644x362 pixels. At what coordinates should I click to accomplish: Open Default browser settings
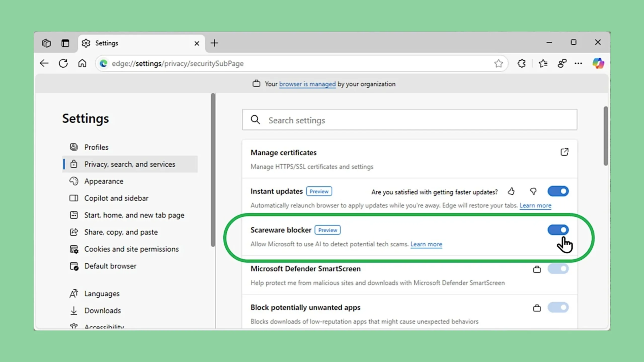[x=130, y=266]
